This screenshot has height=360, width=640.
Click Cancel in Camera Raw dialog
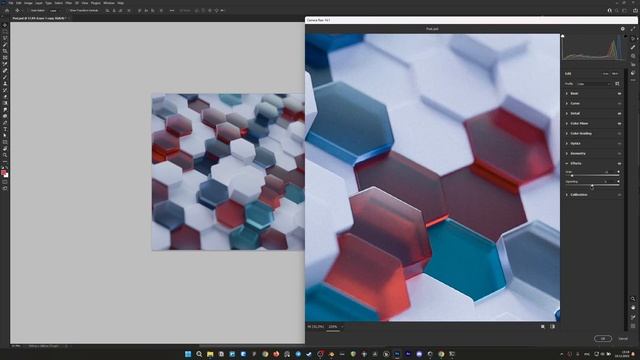623,338
